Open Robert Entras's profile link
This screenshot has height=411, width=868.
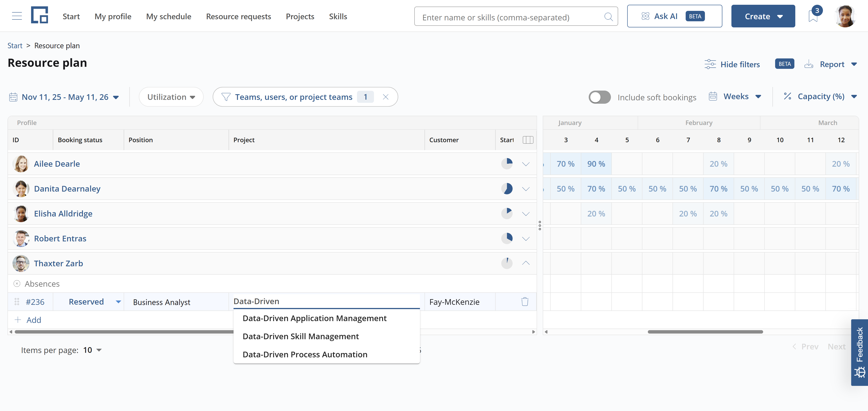tap(60, 238)
